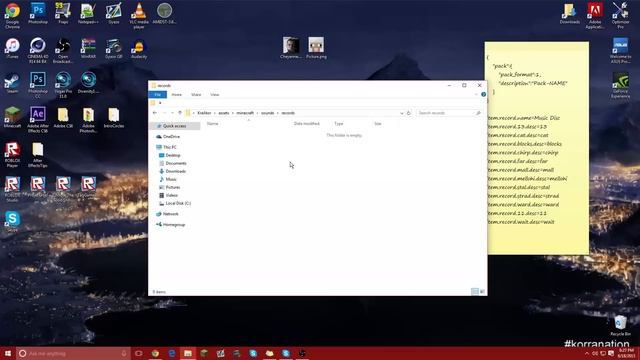Go back using Explorer back arrow

(x=155, y=113)
